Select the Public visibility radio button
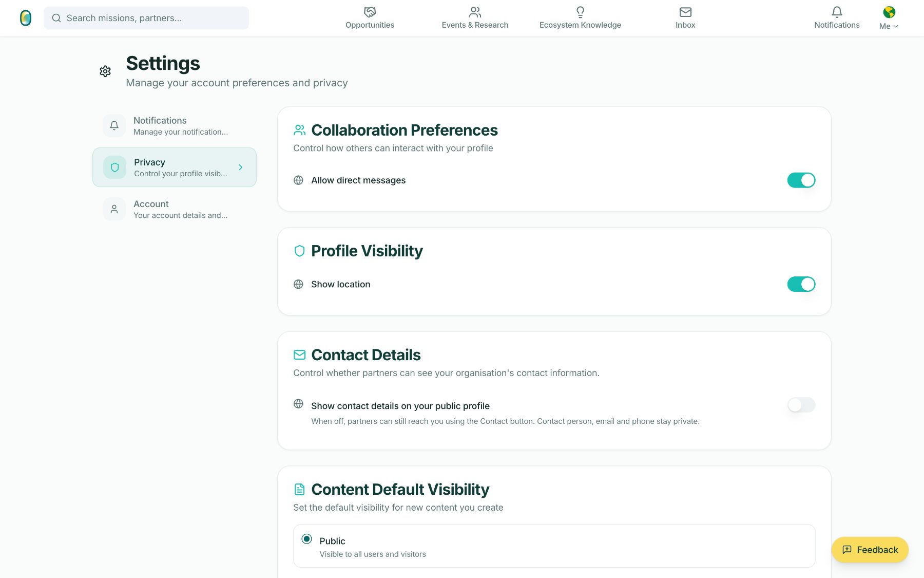Screen dimensions: 924x578 pyautogui.click(x=306, y=539)
